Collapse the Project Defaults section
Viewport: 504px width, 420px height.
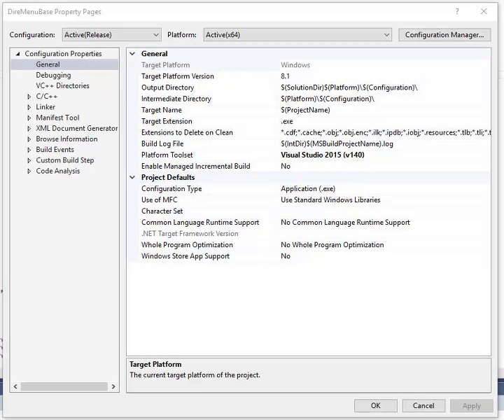pos(133,178)
